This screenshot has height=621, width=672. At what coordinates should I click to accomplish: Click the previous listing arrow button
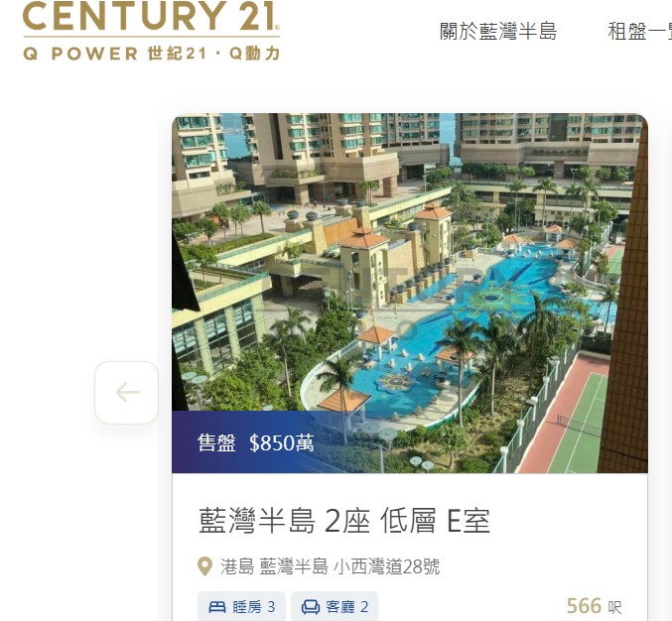tap(126, 392)
